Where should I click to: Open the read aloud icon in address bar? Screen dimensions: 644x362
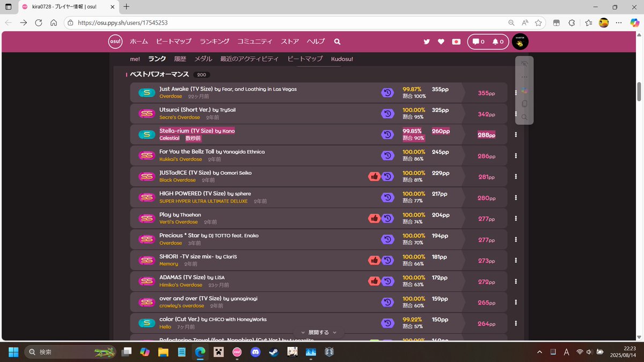pyautogui.click(x=525, y=23)
